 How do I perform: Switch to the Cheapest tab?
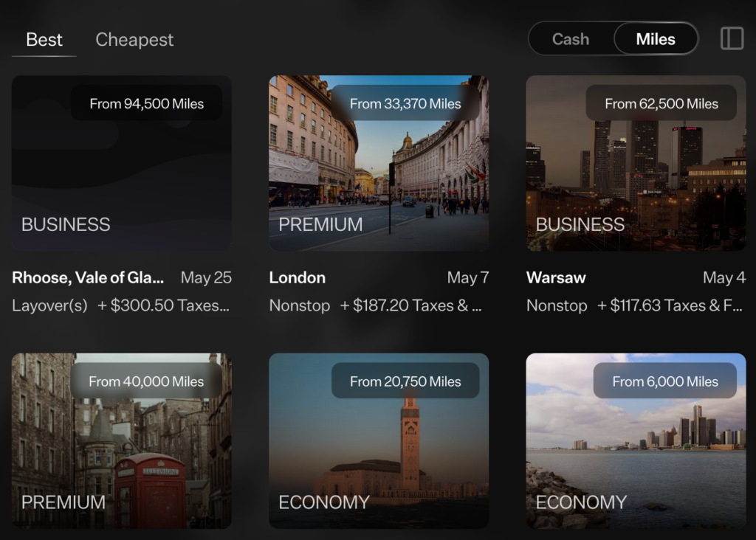134,40
